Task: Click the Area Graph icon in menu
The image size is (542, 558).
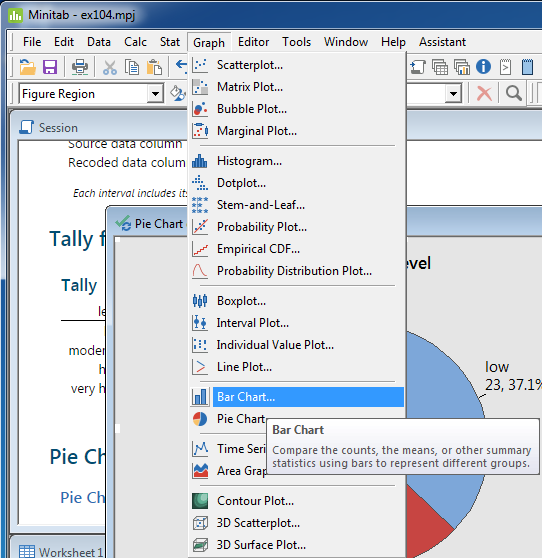Action: [200, 471]
